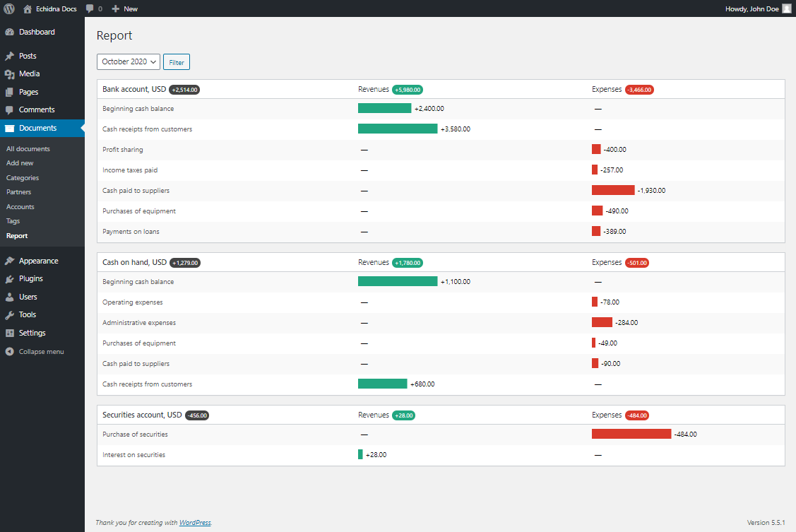Follow the WordPress footer link
The height and width of the screenshot is (532, 796).
click(195, 522)
